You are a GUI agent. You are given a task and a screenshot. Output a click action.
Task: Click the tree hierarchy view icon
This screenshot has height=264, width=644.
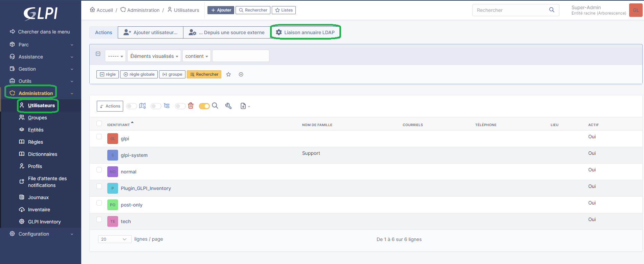coord(166,106)
